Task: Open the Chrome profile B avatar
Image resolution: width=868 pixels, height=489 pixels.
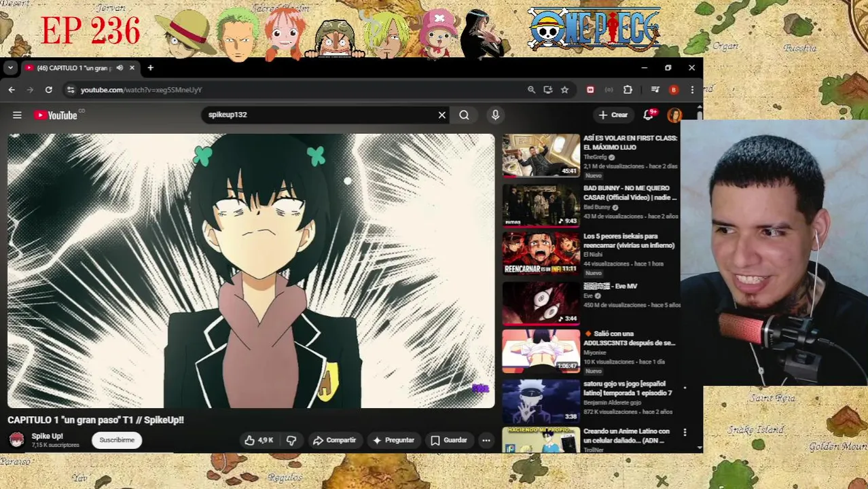Action: 674,90
